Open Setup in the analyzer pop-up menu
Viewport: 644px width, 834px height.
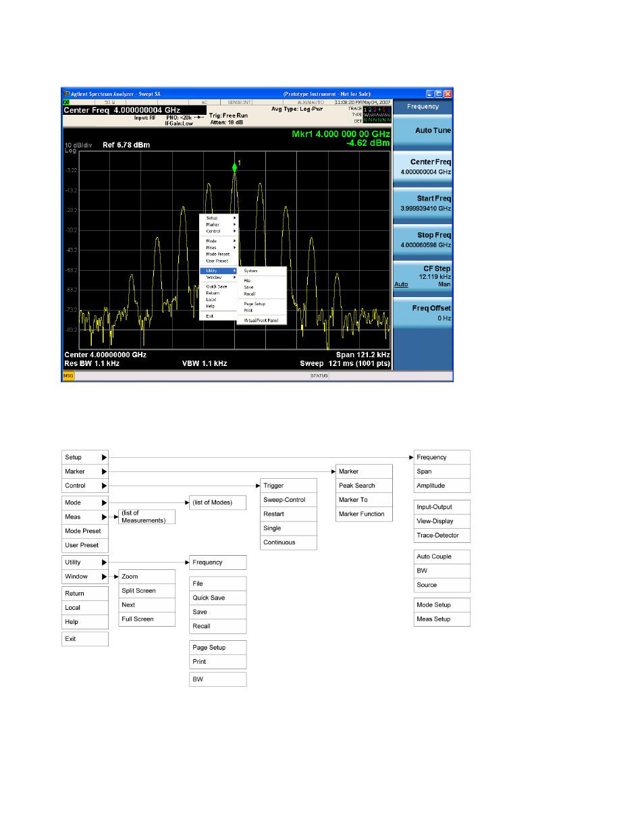click(219, 218)
